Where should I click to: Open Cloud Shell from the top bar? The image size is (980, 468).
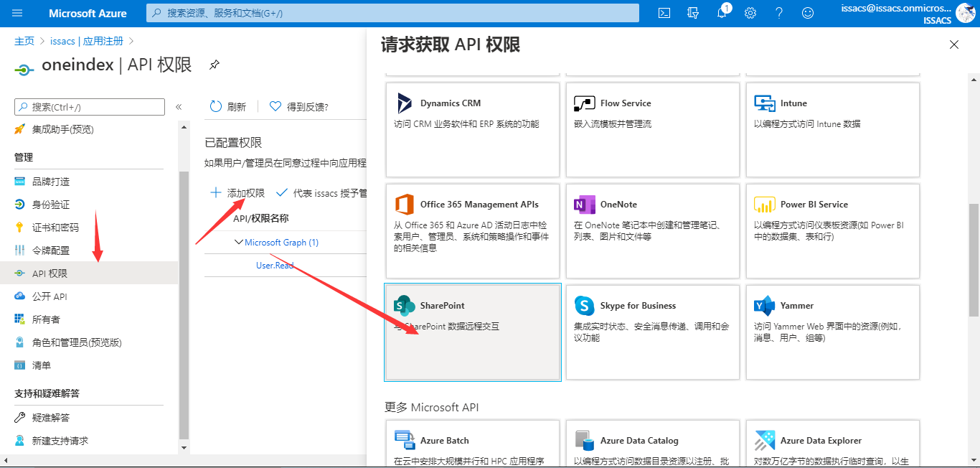665,13
